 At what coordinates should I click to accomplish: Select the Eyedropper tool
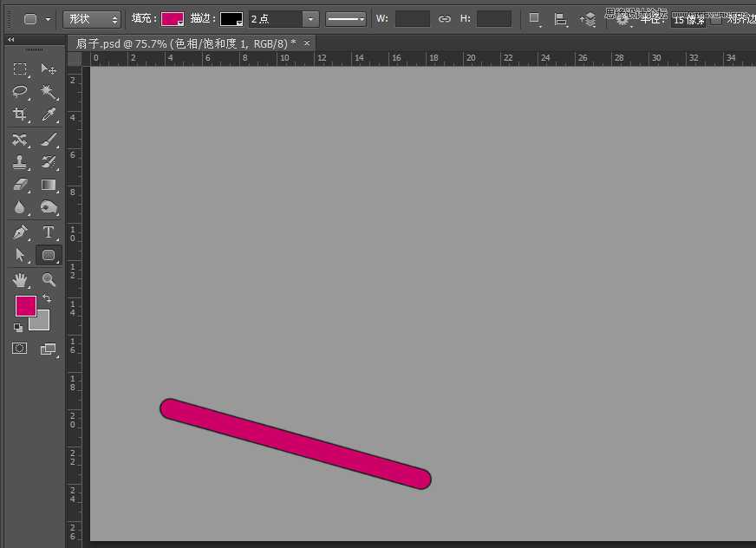pyautogui.click(x=49, y=114)
